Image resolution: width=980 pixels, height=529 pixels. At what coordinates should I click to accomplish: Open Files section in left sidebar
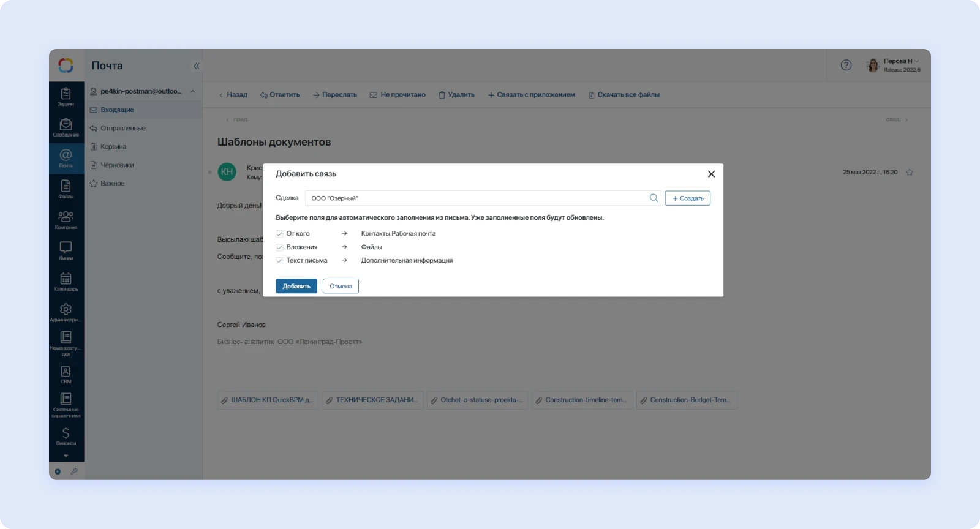click(66, 189)
